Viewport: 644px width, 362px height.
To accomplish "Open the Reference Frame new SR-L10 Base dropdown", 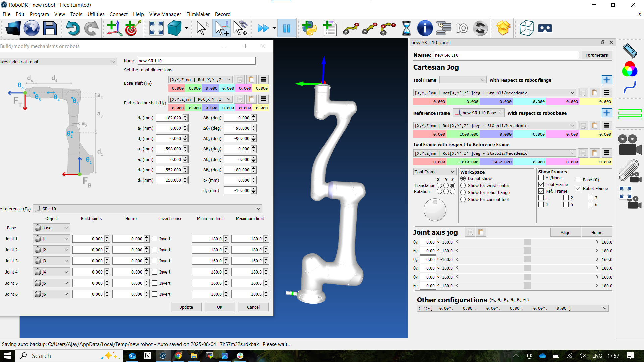I will 479,113.
